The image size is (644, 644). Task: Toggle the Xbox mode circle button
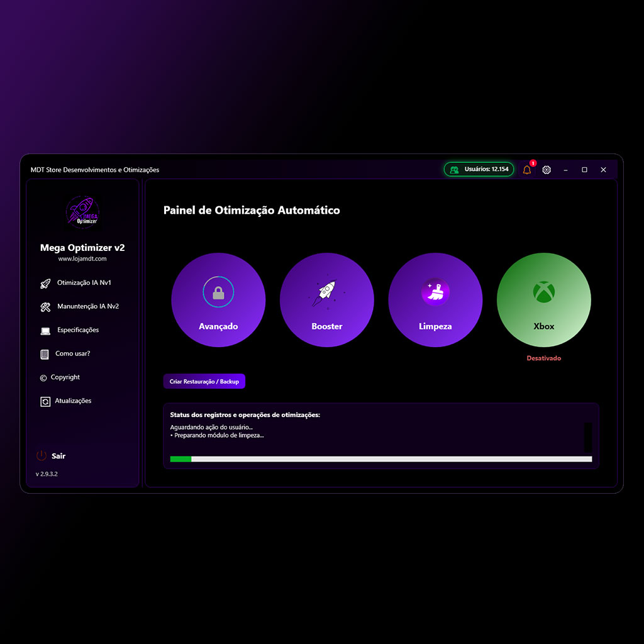[543, 300]
